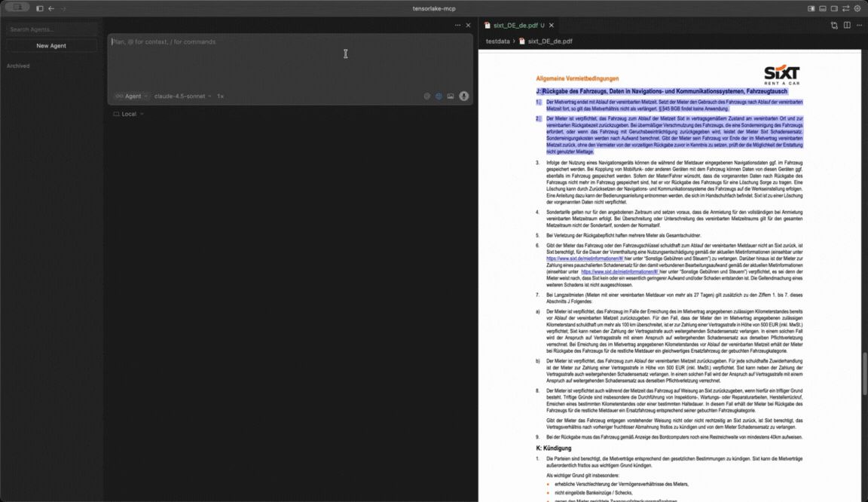
Task: Open first sixt.de/mietinformationen link in PDF
Action: pyautogui.click(x=585, y=259)
